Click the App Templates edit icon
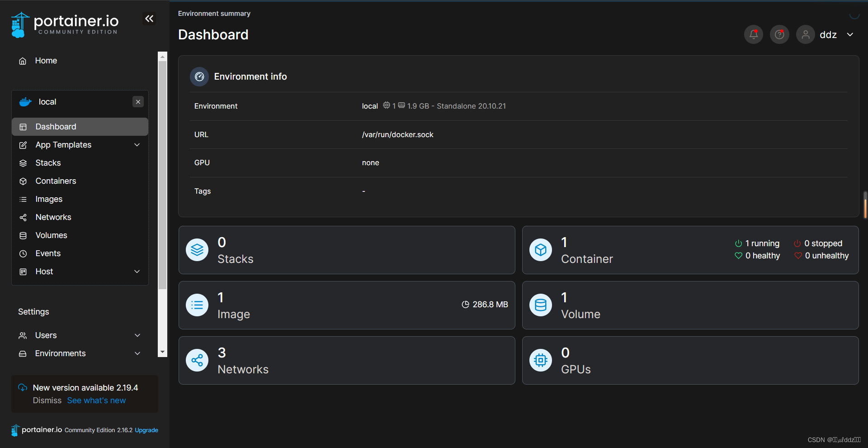This screenshot has width=868, height=448. [23, 145]
